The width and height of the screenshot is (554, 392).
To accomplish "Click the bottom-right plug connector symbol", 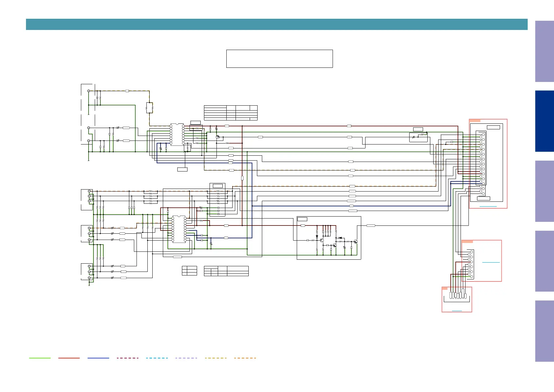I will (x=458, y=295).
